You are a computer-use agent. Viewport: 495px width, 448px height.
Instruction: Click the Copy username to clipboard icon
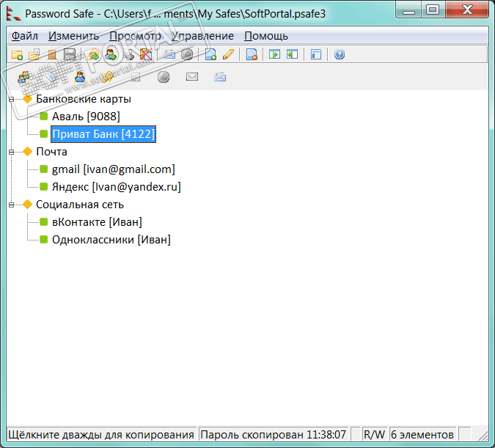point(111,55)
